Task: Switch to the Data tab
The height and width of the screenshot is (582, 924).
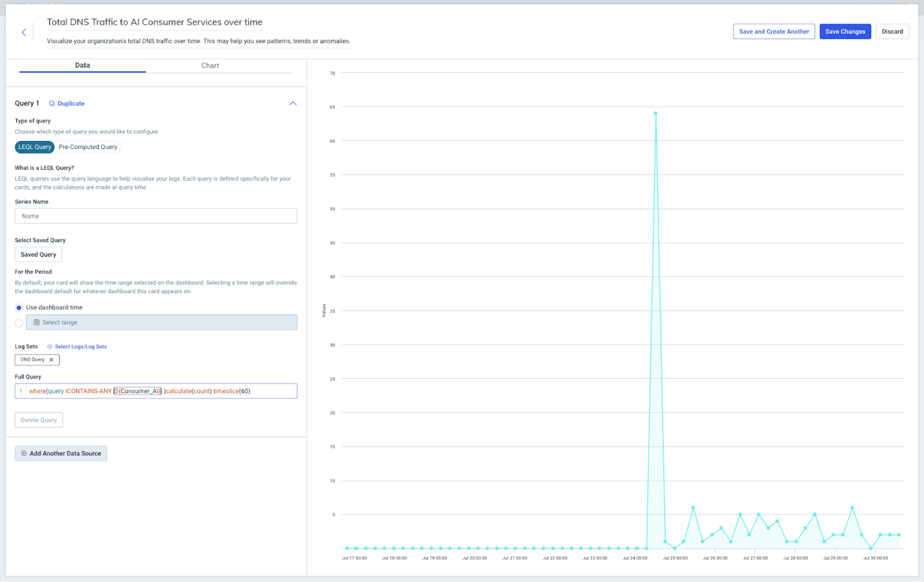Action: [x=82, y=65]
